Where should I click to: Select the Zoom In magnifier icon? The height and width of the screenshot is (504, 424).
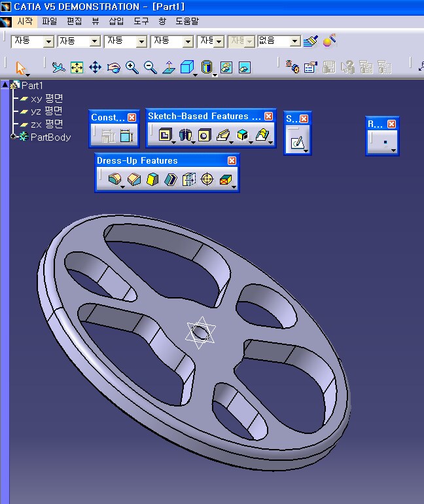132,67
